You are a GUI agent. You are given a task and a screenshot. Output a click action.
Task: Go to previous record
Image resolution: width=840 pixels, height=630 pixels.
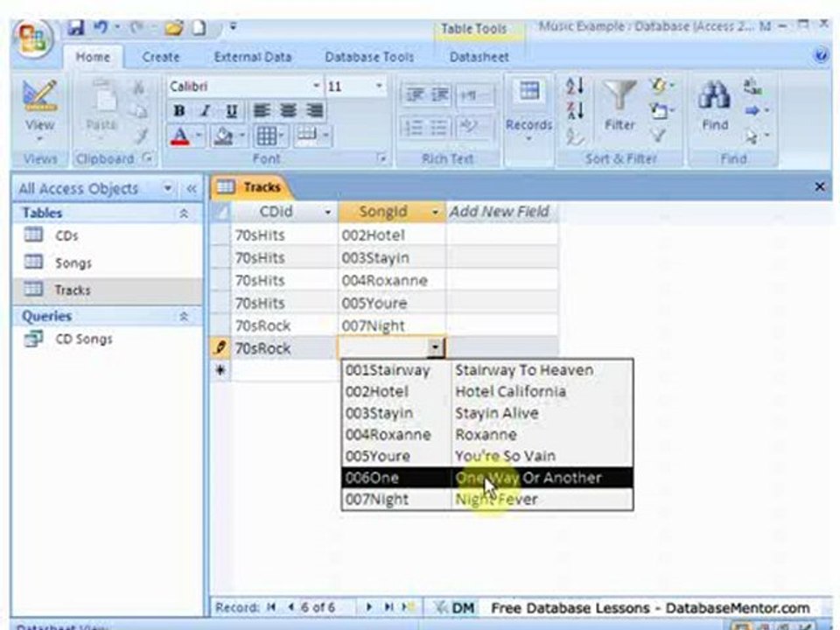290,607
